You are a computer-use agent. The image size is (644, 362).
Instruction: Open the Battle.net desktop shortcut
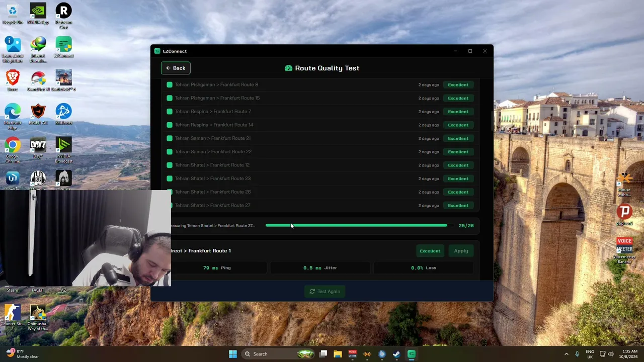pos(63,114)
